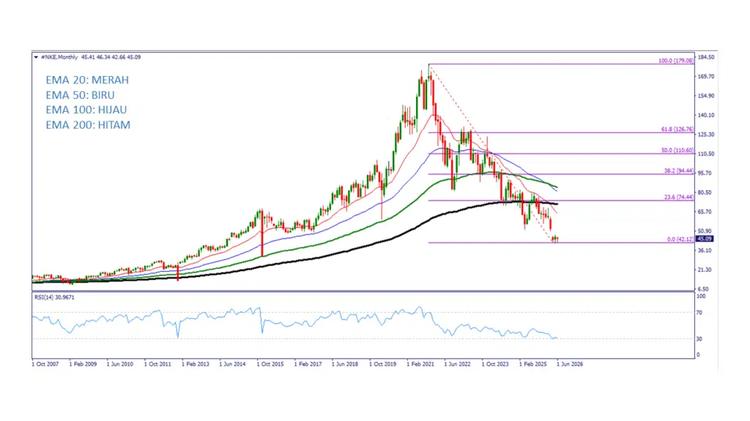Select the 23.6 (74.44) Fibonacci level label
Image resolution: width=750 pixels, height=421 pixels.
[678, 198]
